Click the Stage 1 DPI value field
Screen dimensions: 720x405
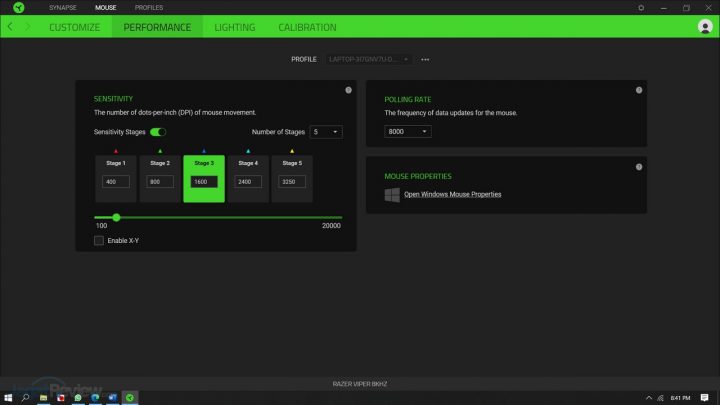tap(116, 182)
